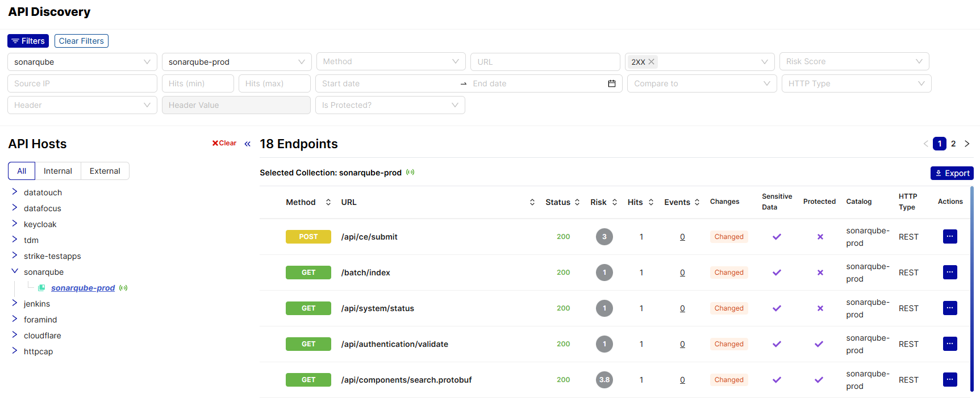Collapse the API Hosts panel with double chevron
The image size is (980, 398).
pyautogui.click(x=247, y=144)
